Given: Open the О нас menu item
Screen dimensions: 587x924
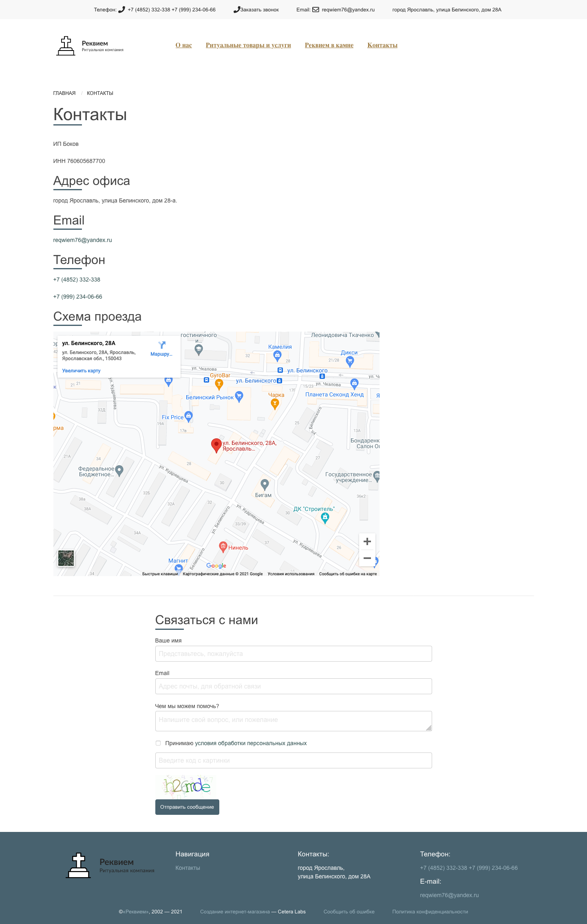Looking at the screenshot, I should pyautogui.click(x=183, y=45).
